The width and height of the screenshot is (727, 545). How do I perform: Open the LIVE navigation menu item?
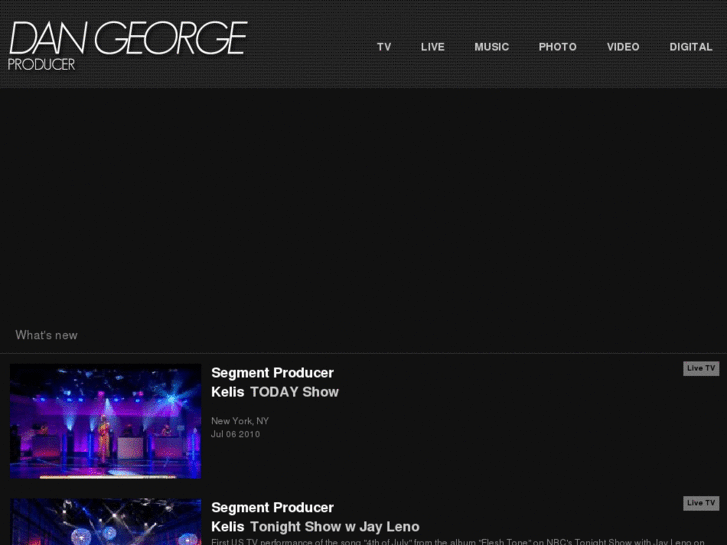pos(433,47)
